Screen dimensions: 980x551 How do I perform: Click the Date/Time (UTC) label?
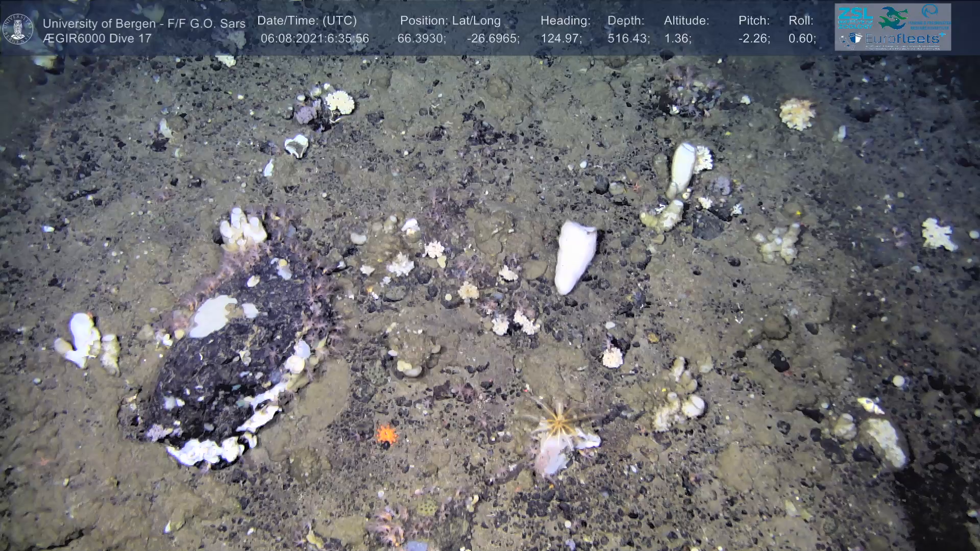[x=307, y=21]
